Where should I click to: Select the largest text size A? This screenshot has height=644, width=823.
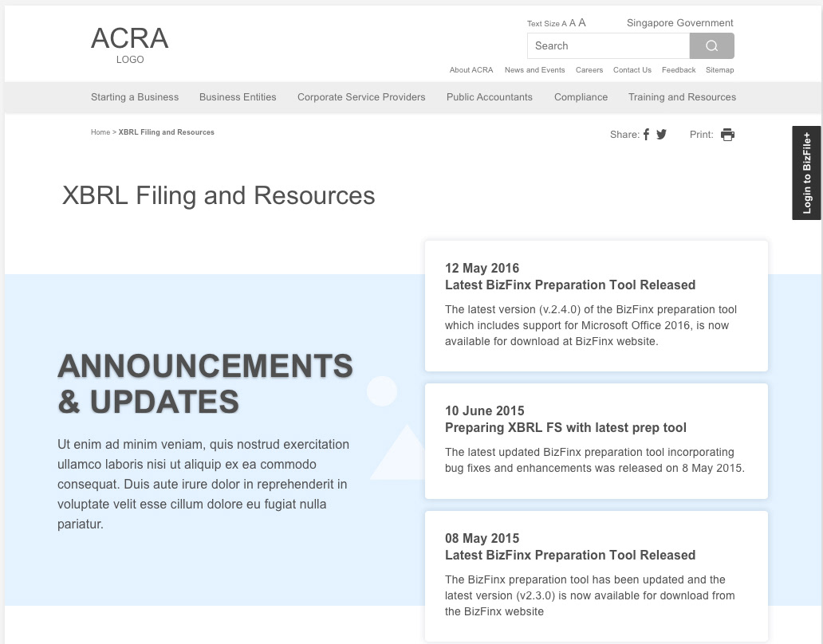coord(582,22)
